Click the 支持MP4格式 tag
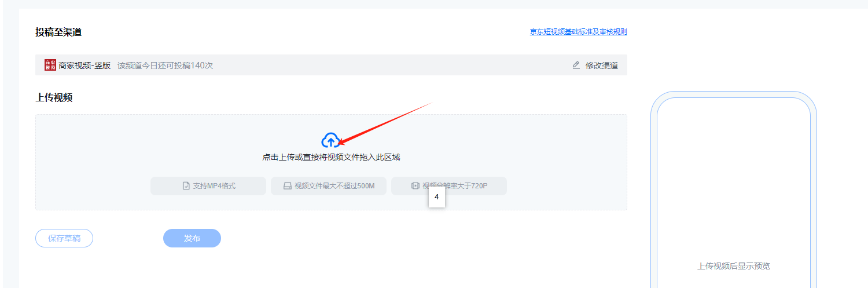868x288 pixels. coord(214,186)
